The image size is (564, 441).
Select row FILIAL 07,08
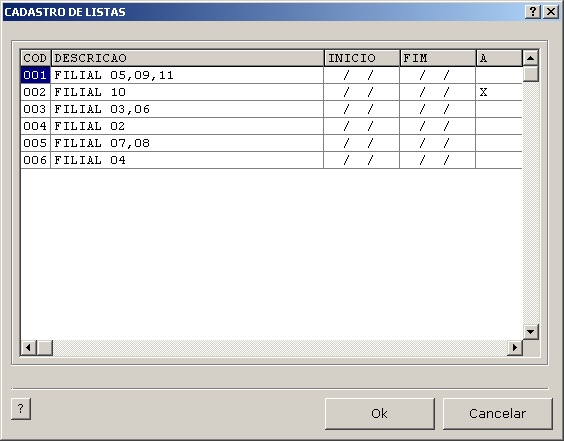(271, 143)
